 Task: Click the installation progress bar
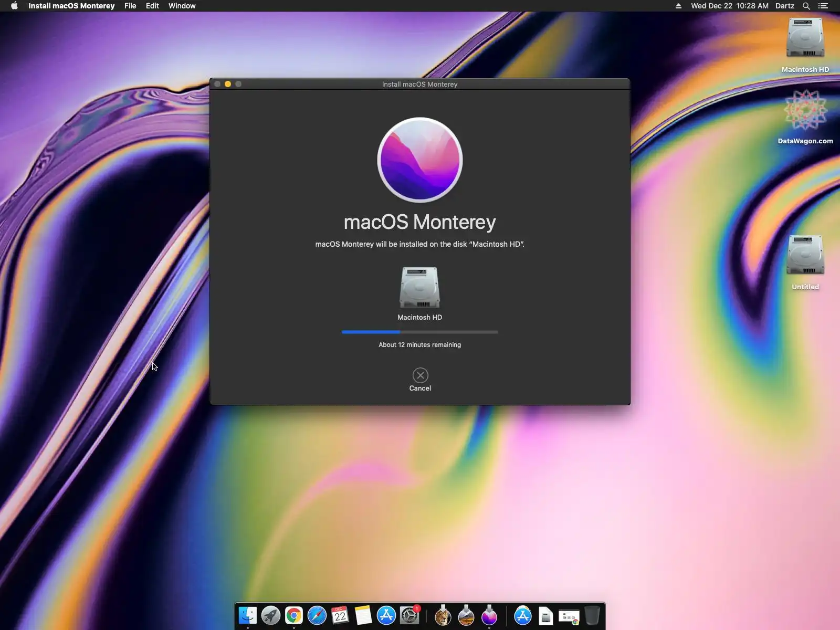click(420, 332)
